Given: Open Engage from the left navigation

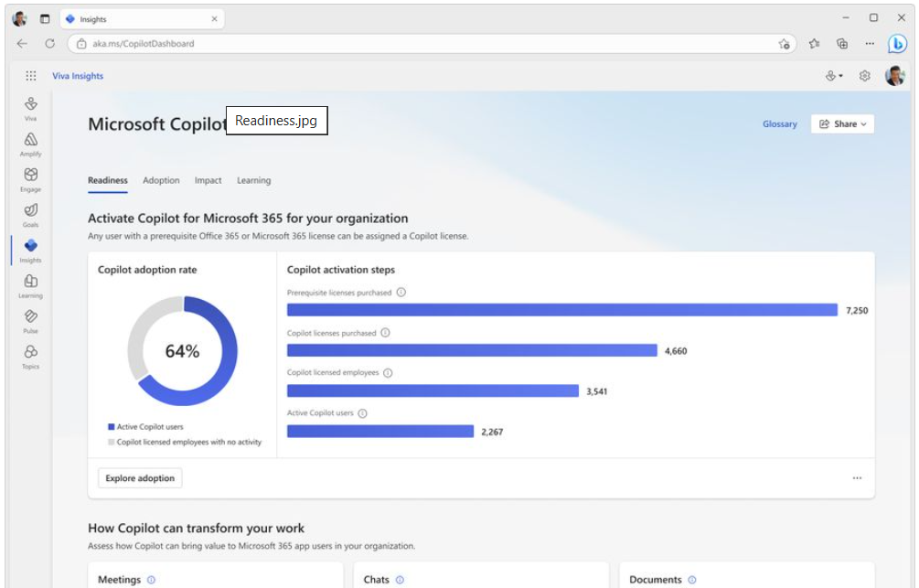Looking at the screenshot, I should point(30,176).
